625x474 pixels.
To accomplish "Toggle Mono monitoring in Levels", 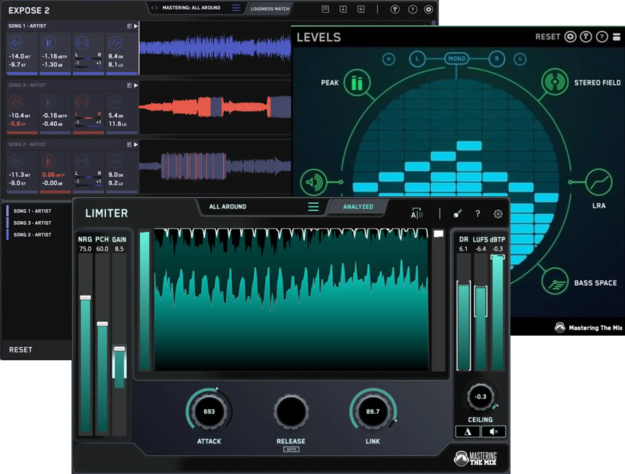I will [x=456, y=59].
